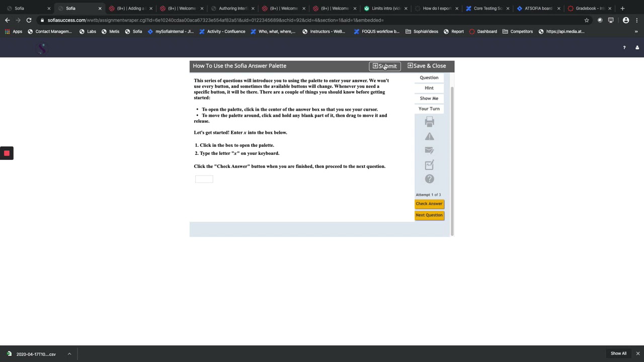Click the Next Question button

point(429,215)
